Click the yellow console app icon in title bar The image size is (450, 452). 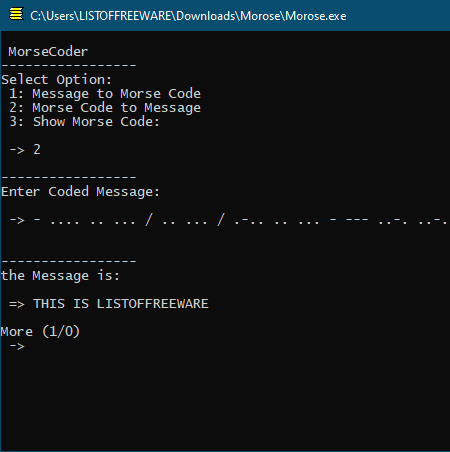point(16,14)
